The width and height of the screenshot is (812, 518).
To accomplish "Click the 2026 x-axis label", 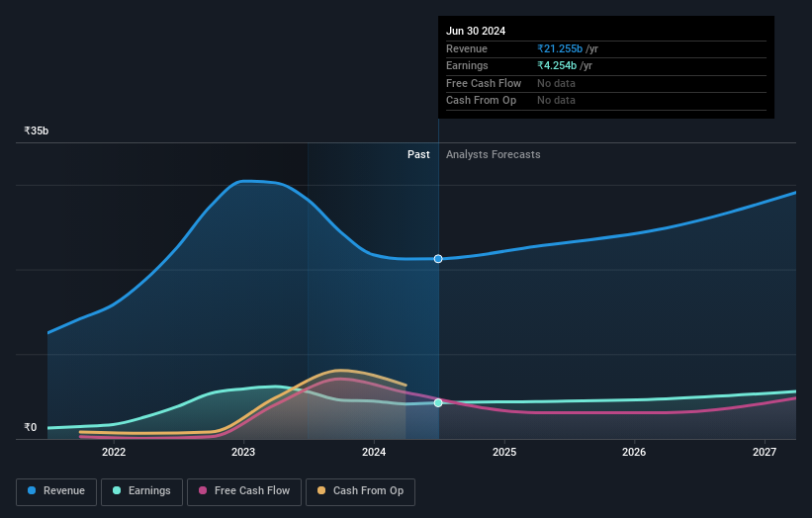I will 634,453.
